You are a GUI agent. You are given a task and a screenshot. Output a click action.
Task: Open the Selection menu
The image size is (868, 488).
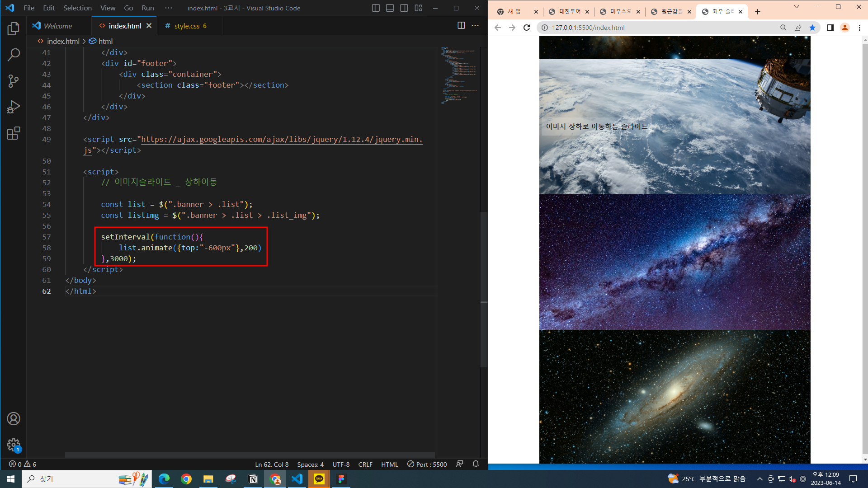[x=77, y=8]
